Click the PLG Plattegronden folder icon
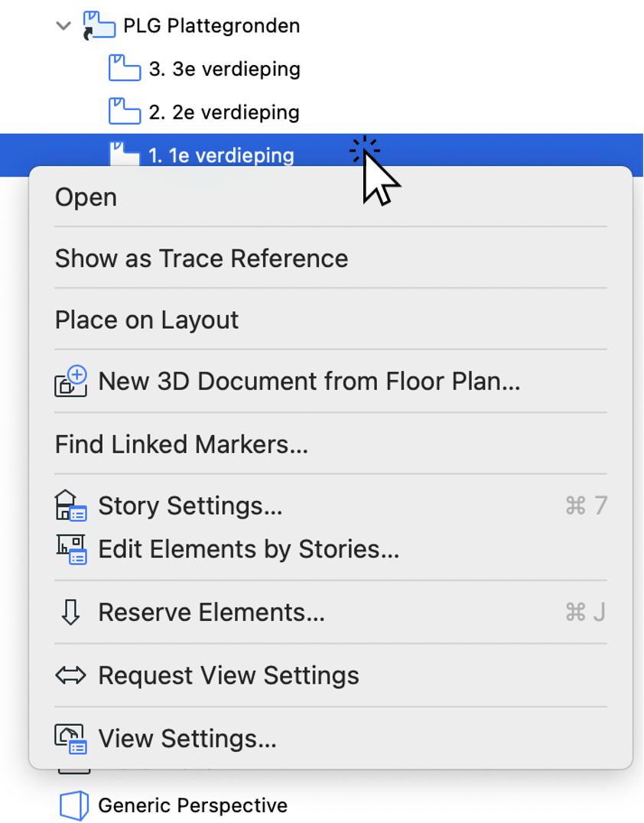Viewport: 644px width, 823px height. 99,26
